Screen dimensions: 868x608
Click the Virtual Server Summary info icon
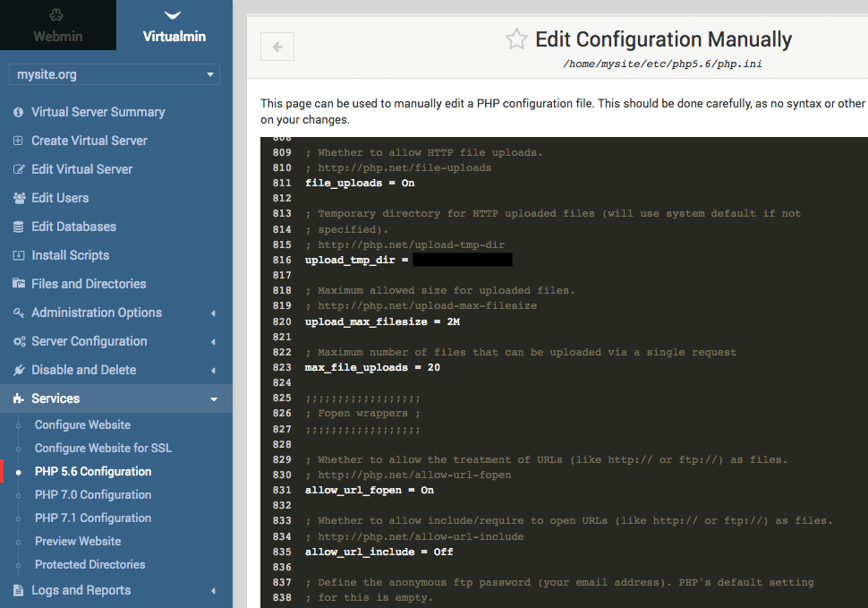pyautogui.click(x=18, y=112)
